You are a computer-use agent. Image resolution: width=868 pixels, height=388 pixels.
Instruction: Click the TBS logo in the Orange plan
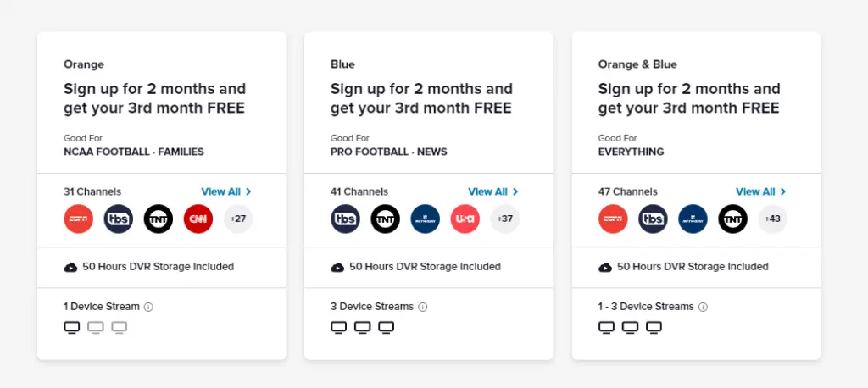tap(119, 219)
